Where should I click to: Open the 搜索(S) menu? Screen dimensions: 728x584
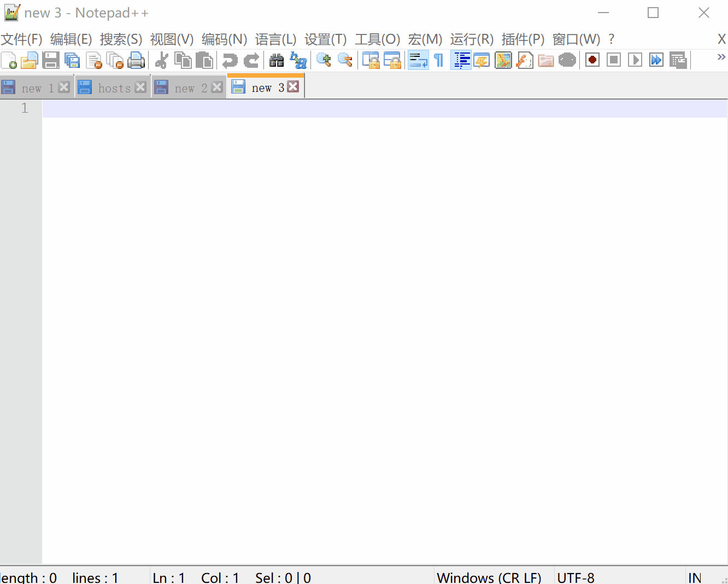coord(121,39)
